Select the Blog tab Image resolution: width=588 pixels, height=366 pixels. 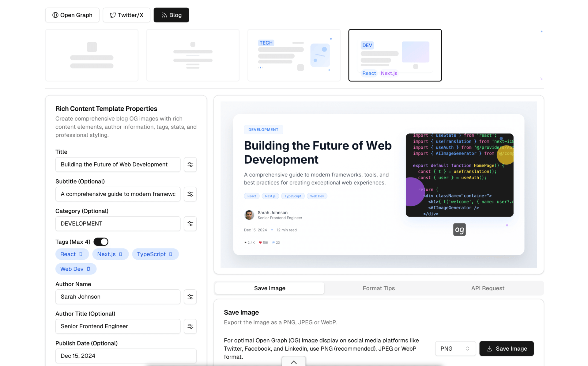171,15
